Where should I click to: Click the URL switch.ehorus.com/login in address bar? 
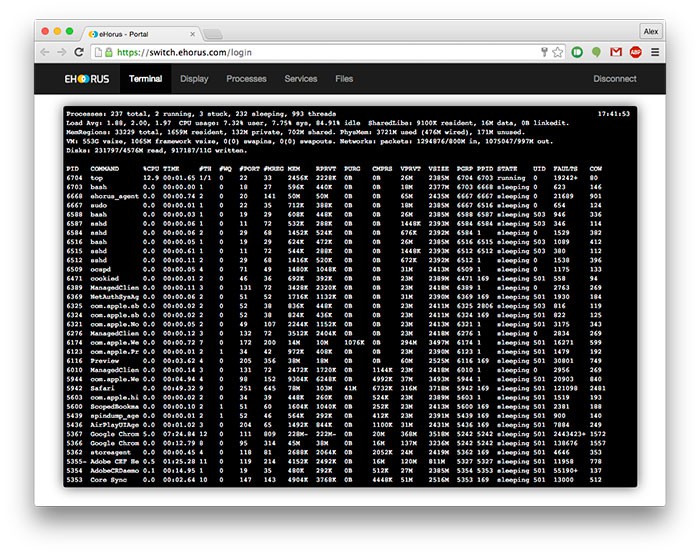click(x=184, y=52)
